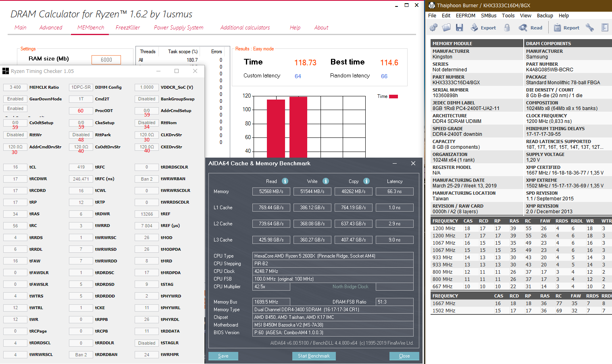Click the Ryzen Timing Checker title bar icon
This screenshot has height=364, width=612.
click(6, 71)
